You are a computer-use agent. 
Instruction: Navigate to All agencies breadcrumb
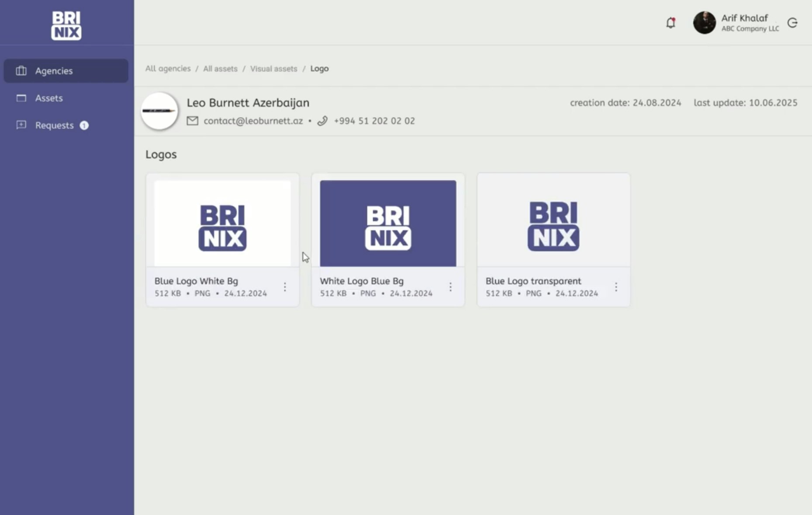pos(168,69)
